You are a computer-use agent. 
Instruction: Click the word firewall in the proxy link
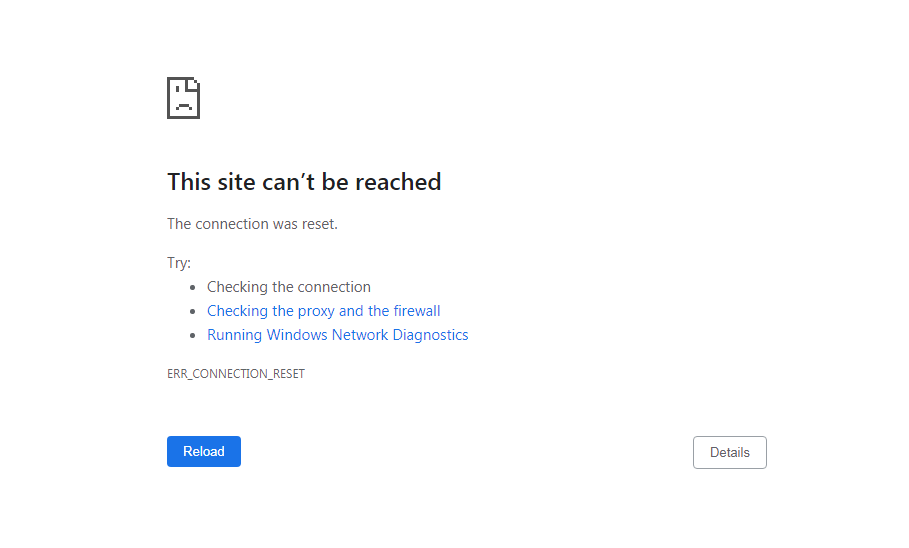(x=417, y=311)
